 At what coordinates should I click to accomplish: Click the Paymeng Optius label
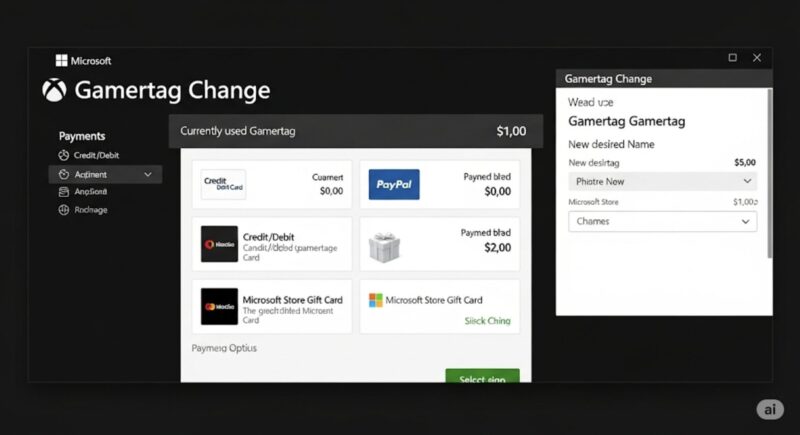pyautogui.click(x=224, y=348)
